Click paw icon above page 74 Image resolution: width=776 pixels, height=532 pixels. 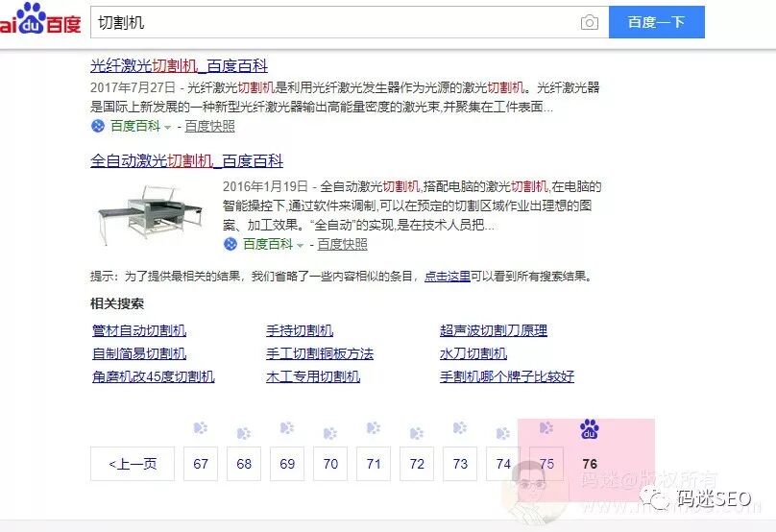pos(503,433)
